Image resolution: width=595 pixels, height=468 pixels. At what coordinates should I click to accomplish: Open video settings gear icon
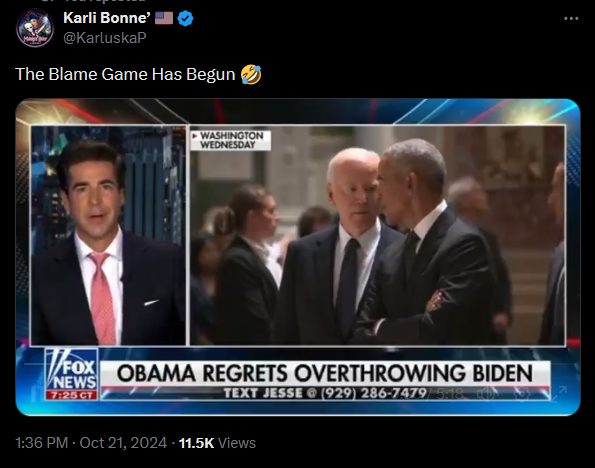click(x=521, y=394)
